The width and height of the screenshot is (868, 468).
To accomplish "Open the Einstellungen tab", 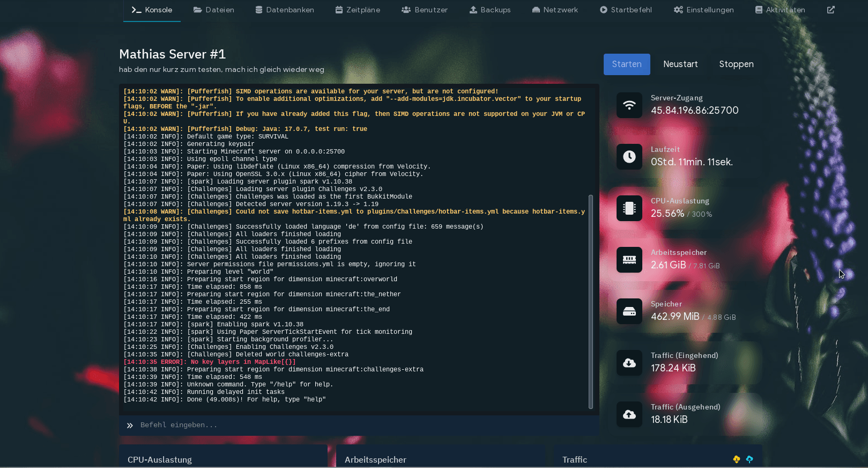I will (704, 10).
